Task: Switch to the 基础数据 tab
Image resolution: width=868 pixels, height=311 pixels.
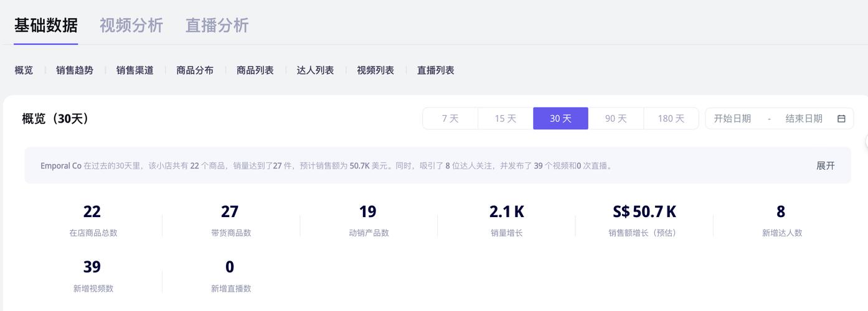Action: [46, 26]
